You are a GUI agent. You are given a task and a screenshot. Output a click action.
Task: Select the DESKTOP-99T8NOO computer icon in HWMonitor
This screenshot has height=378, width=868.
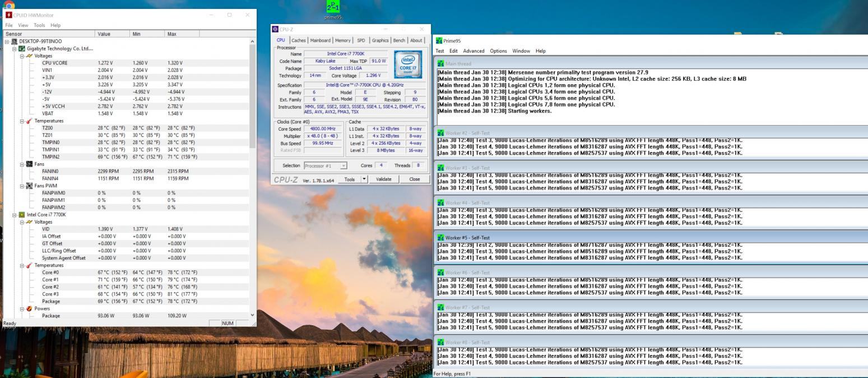[15, 41]
